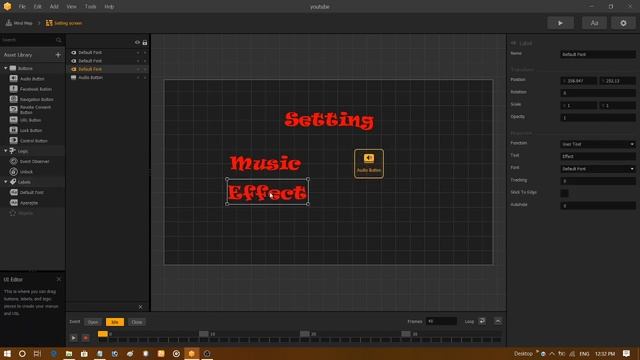This screenshot has width=640, height=360.
Task: Edit the Text field containing Effect
Action: [x=598, y=156]
